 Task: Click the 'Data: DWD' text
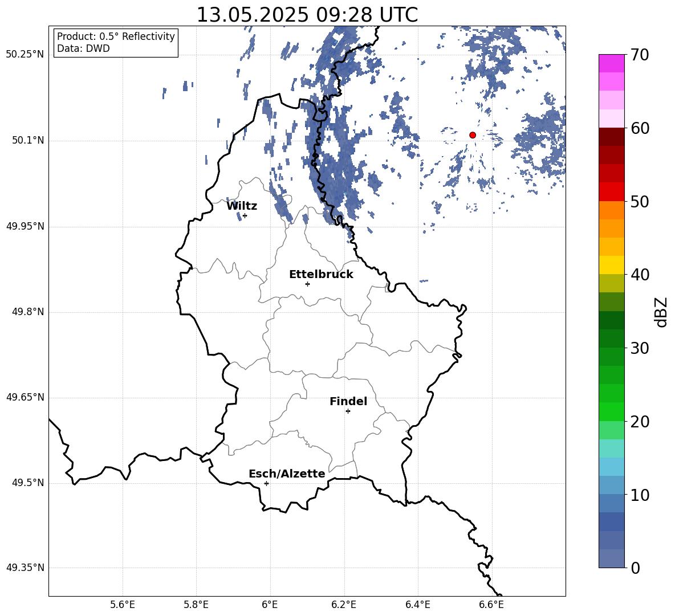pos(83,48)
